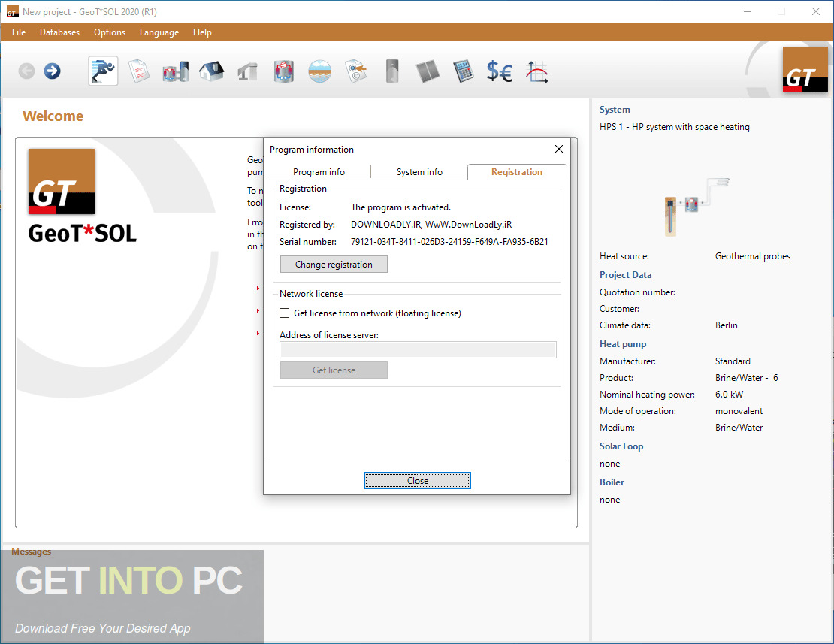Close the GeoT*SOL main window
The height and width of the screenshot is (644, 834).
point(815,12)
